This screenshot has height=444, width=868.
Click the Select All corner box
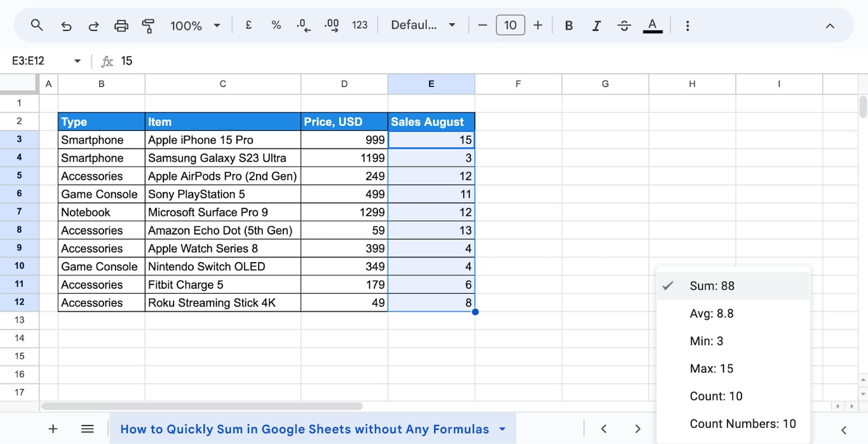[x=19, y=84]
